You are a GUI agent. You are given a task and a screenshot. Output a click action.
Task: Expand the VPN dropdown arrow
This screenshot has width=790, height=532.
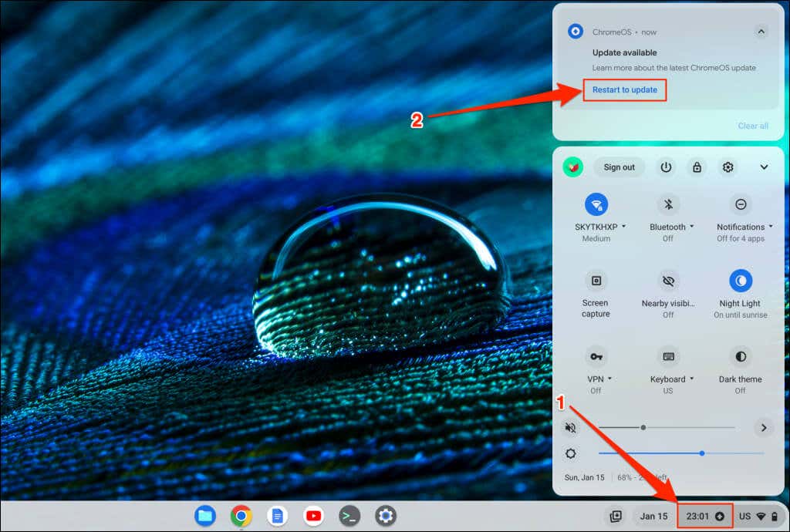[609, 379]
